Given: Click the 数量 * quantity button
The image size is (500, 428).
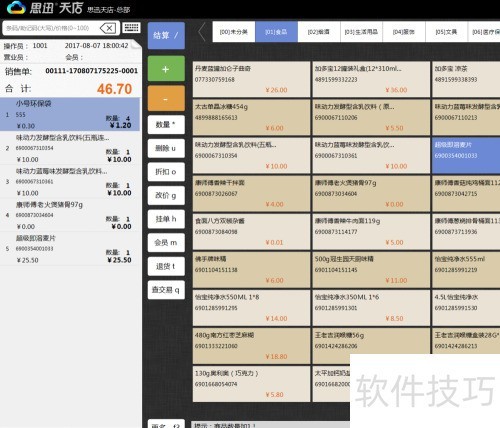Looking at the screenshot, I should click(x=166, y=125).
